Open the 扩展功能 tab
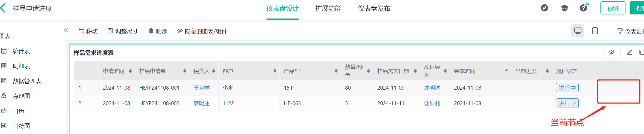The height and width of the screenshot is (134, 644). pos(328,8)
